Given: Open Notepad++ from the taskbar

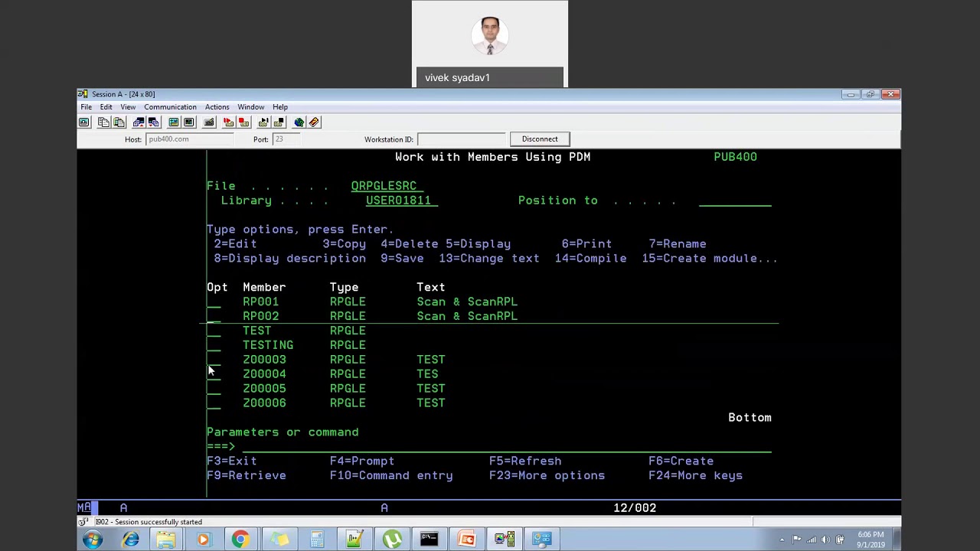Looking at the screenshot, I should coord(354,540).
